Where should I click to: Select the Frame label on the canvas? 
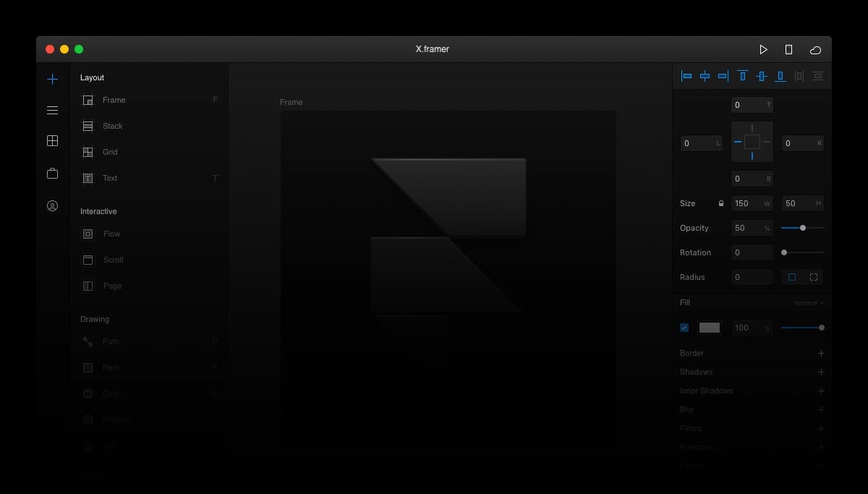(x=292, y=102)
